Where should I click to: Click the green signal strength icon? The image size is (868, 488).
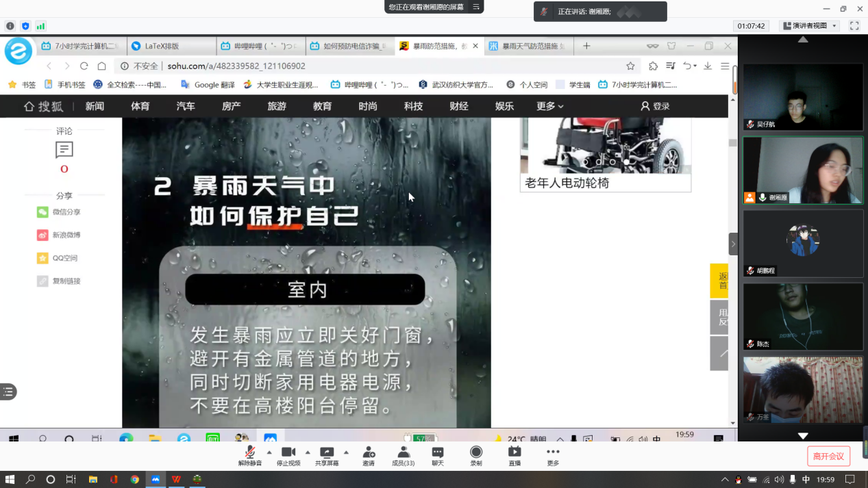coord(40,26)
